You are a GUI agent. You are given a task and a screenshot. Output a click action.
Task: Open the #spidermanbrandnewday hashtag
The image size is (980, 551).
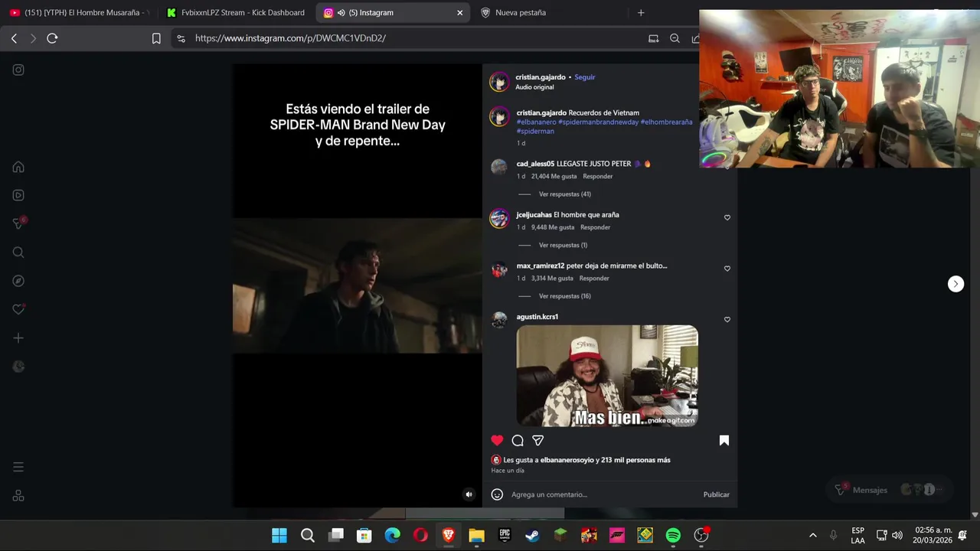tap(598, 122)
